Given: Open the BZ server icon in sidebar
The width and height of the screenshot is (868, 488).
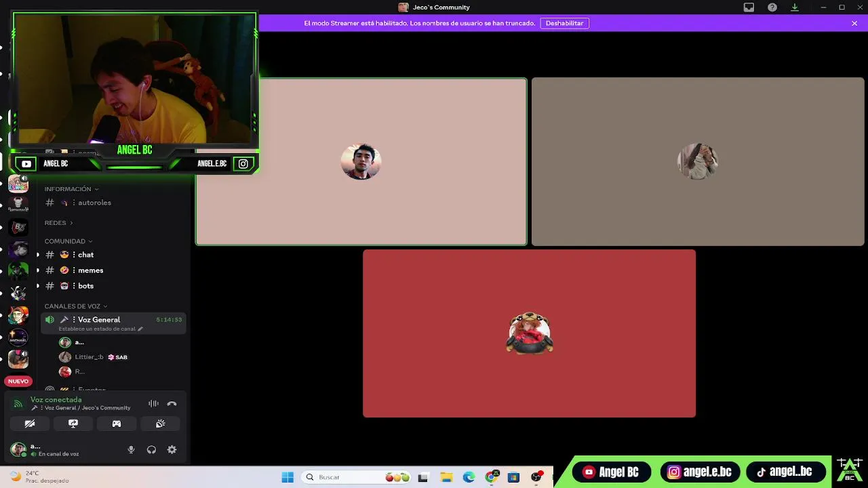Looking at the screenshot, I should [x=18, y=227].
